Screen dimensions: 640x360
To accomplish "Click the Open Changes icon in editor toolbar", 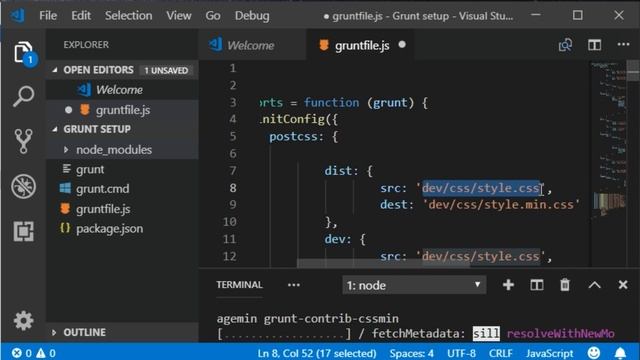I will [565, 45].
